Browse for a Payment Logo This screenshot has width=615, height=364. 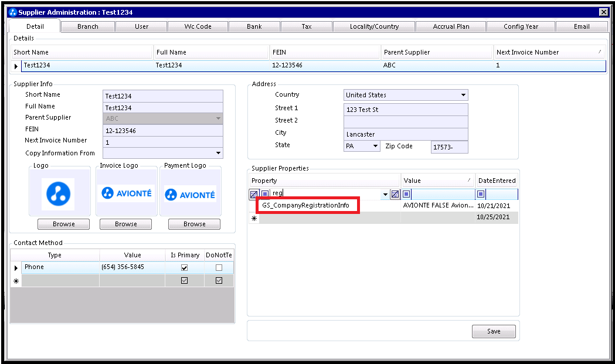194,224
